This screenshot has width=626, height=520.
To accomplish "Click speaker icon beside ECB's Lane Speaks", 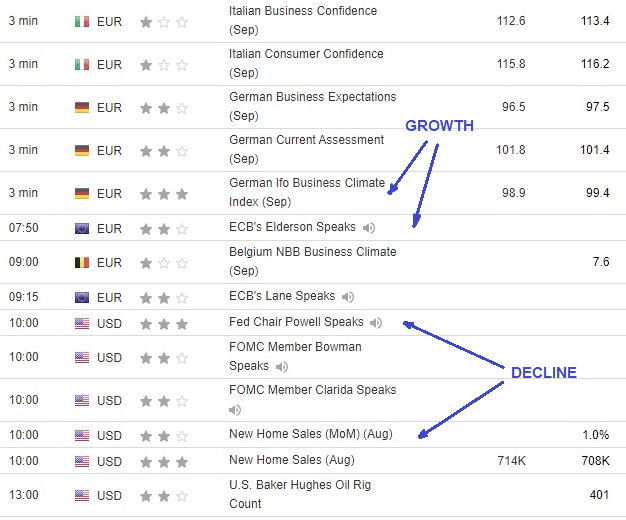I will point(348,297).
